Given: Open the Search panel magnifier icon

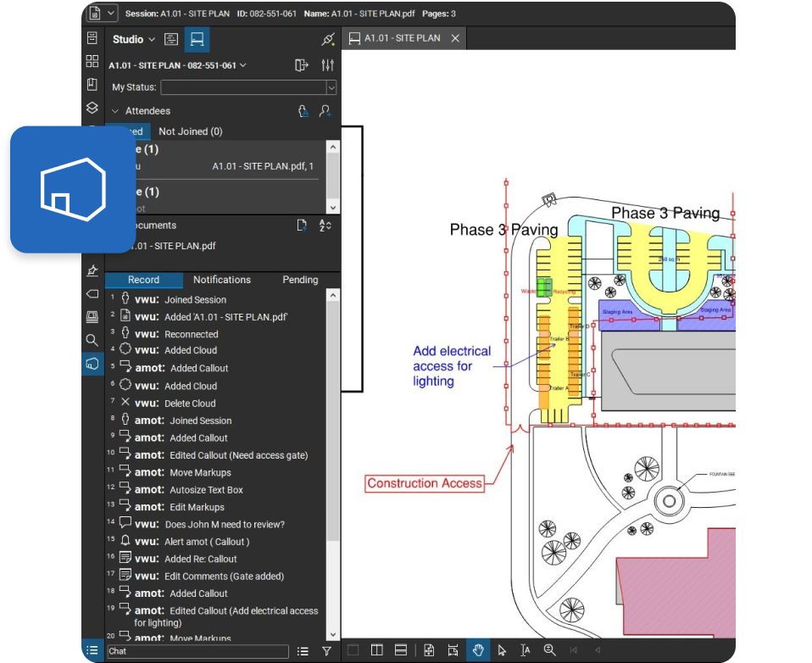Looking at the screenshot, I should [92, 340].
